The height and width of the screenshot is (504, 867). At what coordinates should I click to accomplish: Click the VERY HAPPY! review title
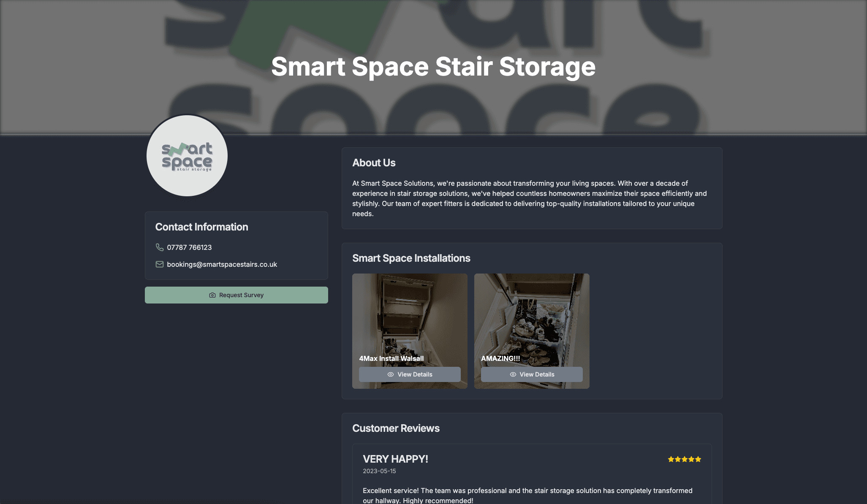coord(395,459)
